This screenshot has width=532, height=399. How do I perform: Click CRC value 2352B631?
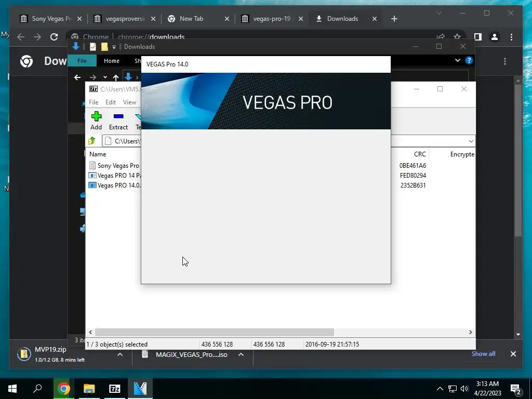point(413,185)
